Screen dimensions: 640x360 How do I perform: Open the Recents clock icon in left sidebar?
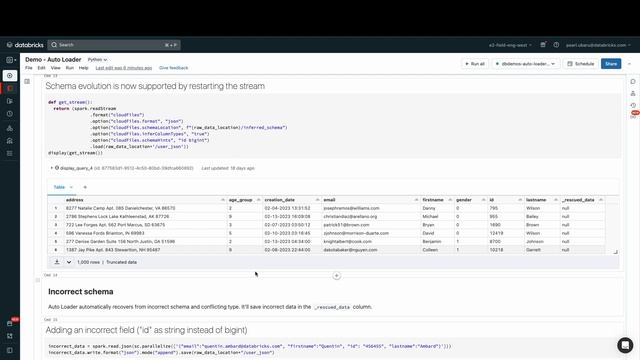(x=10, y=114)
